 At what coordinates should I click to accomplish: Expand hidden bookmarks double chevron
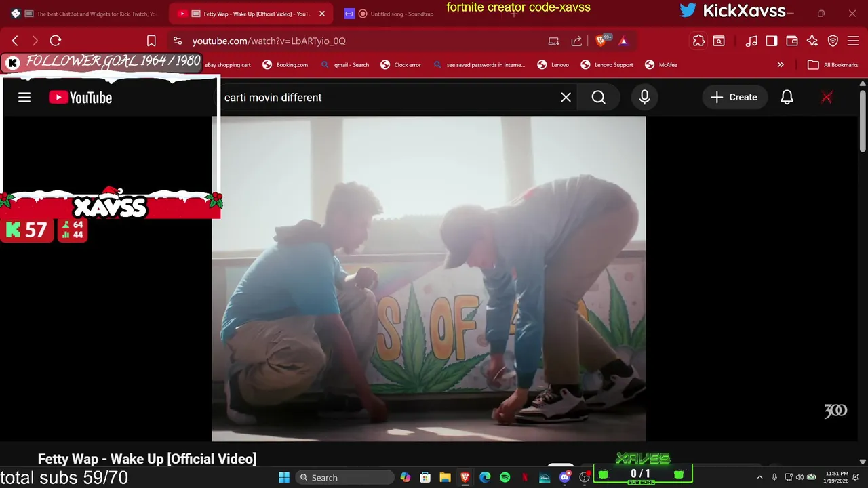tap(781, 65)
